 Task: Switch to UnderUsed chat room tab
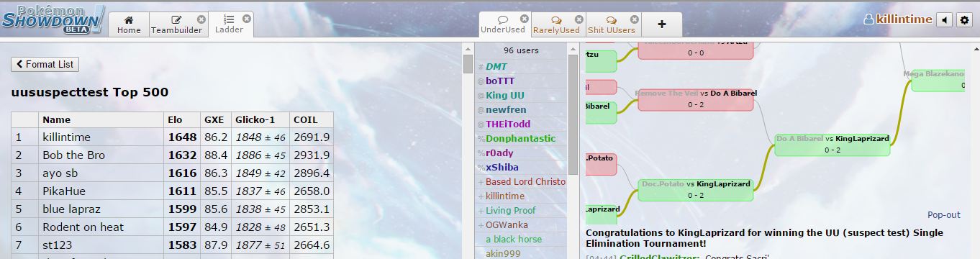[503, 24]
